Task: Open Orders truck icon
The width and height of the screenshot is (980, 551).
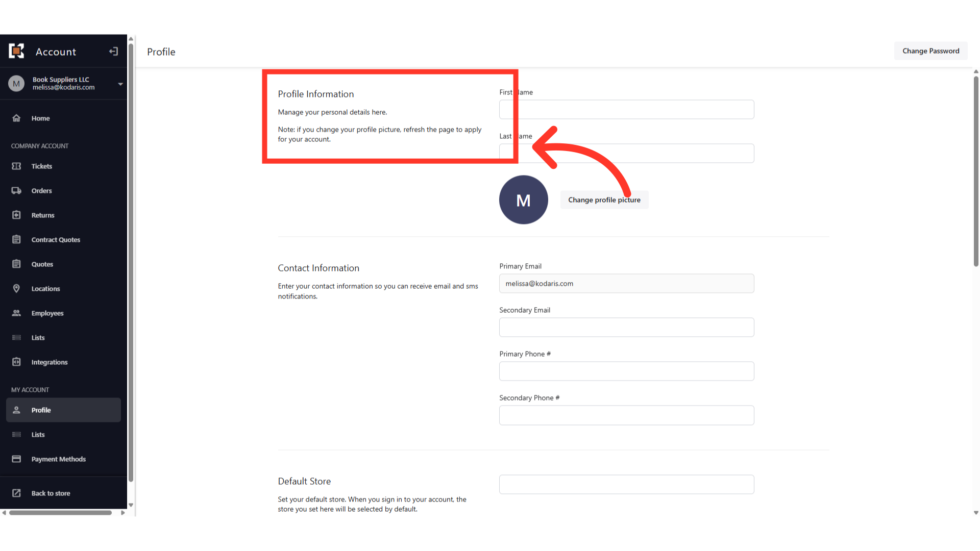Action: [x=16, y=191]
